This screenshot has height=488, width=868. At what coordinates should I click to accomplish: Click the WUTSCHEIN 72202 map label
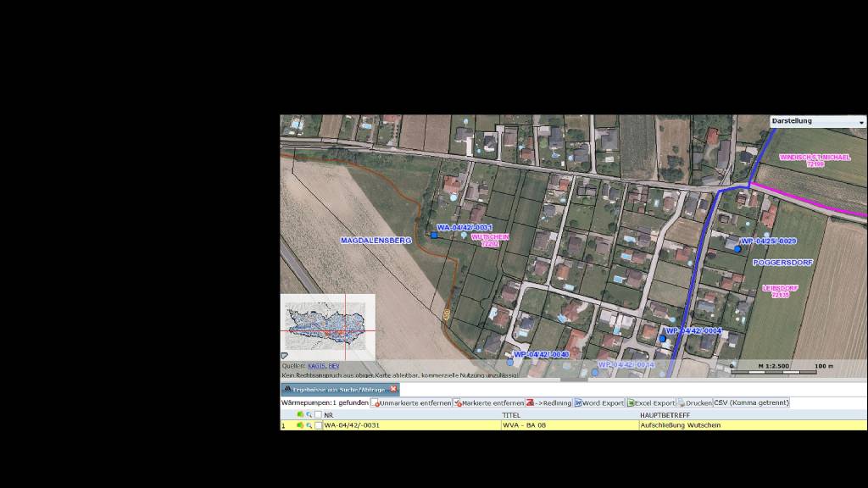(x=490, y=240)
